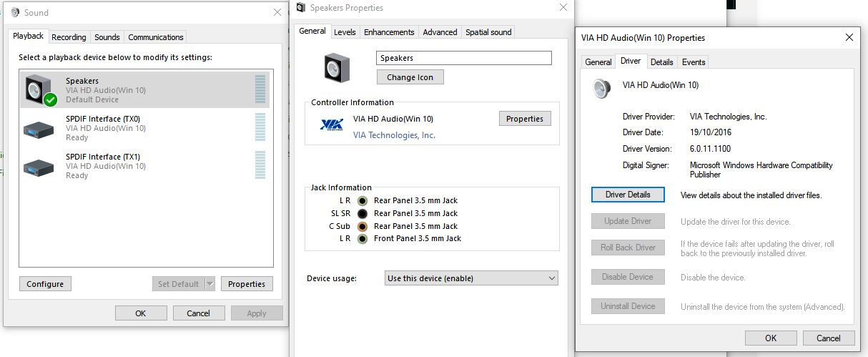Viewport: 868px width, 357px height.
Task: Select the Playback tab
Action: (x=29, y=36)
